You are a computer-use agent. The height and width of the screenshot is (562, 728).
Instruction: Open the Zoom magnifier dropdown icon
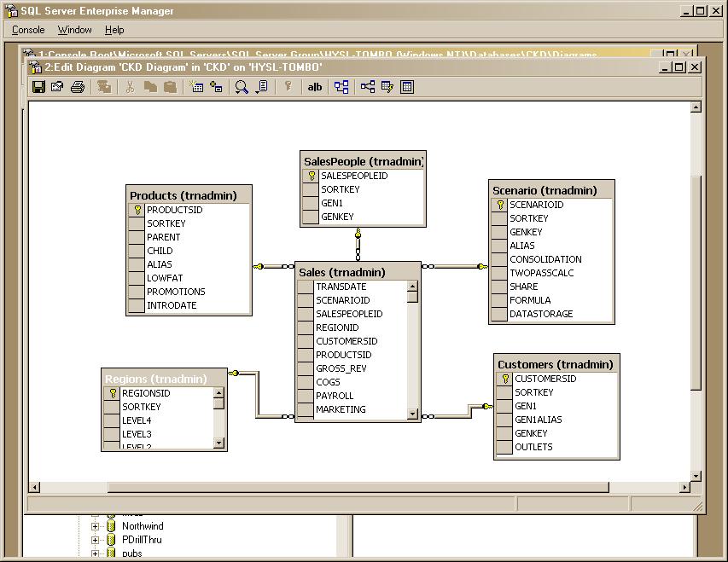242,87
